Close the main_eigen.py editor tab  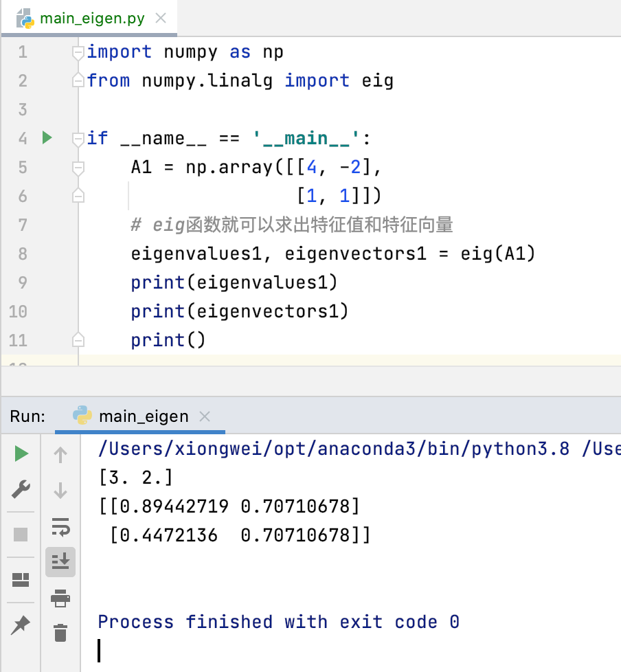coord(161,18)
